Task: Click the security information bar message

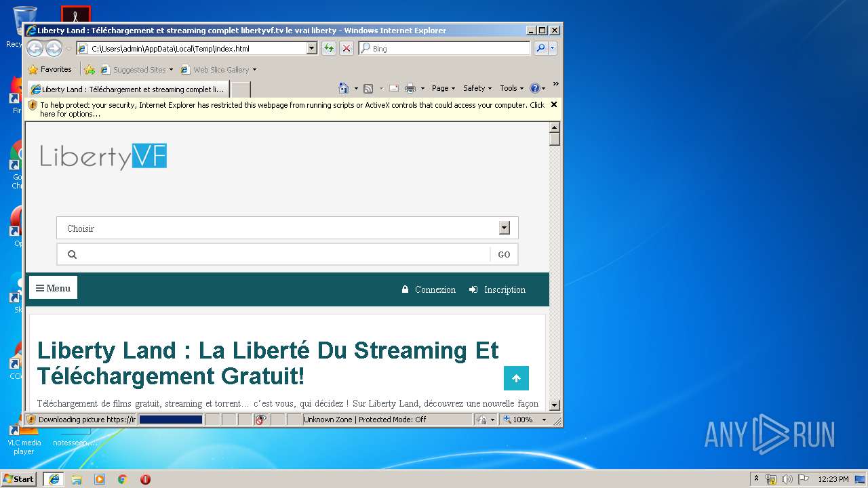Action: 292,109
